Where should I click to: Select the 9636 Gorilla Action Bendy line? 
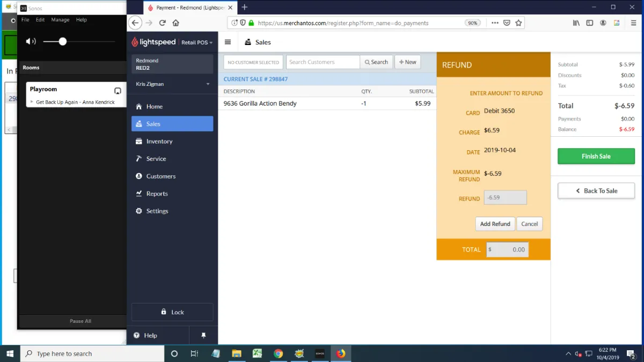(327, 104)
